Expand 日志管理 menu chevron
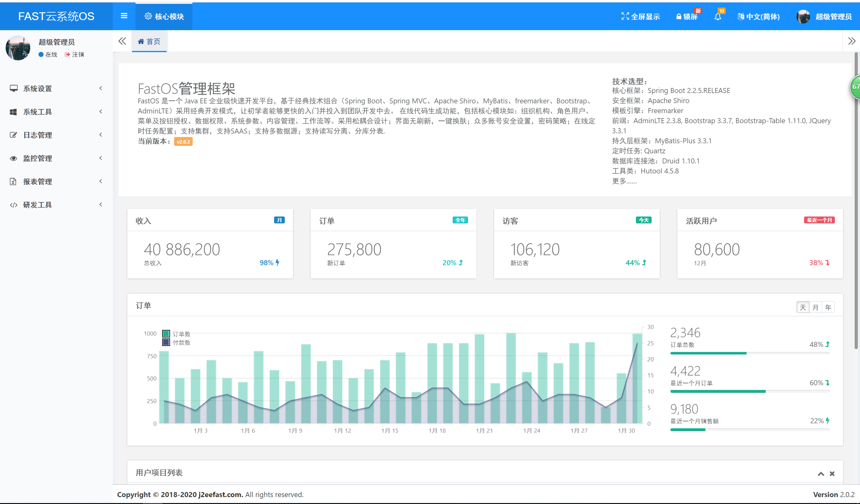 (101, 135)
